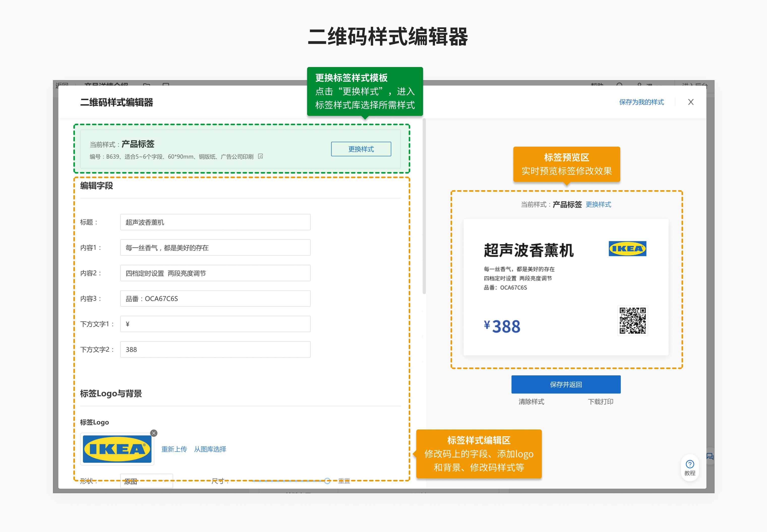
Task: Click the 教程 help question-mark icon
Action: pyautogui.click(x=690, y=464)
